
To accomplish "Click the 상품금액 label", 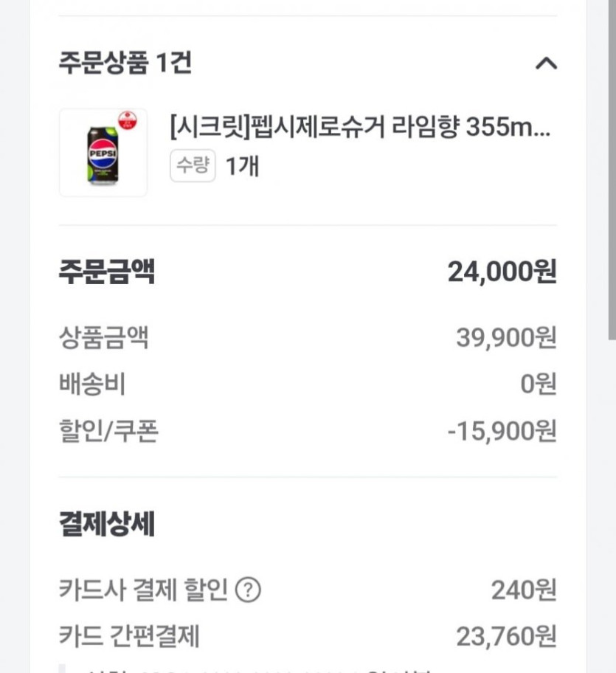I will [x=104, y=338].
